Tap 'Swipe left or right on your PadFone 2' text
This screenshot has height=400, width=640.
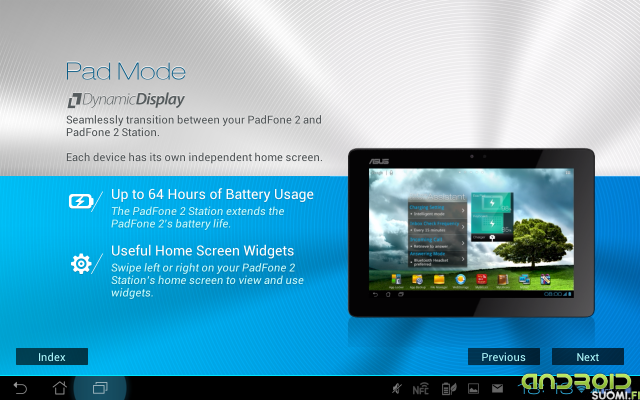pos(203,268)
